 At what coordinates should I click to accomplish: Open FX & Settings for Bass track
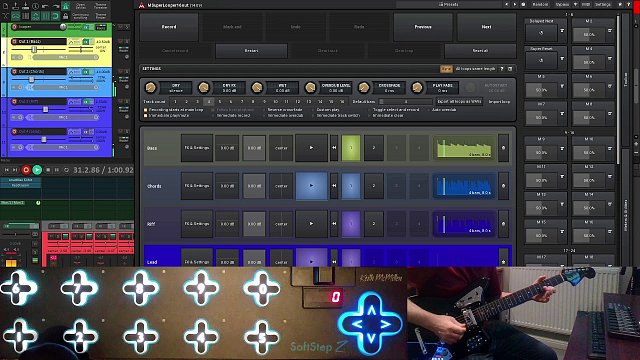(x=197, y=148)
